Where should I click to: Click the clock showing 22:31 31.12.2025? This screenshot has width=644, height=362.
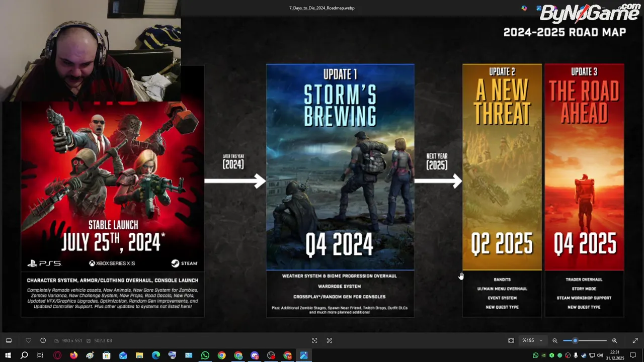(x=615, y=355)
